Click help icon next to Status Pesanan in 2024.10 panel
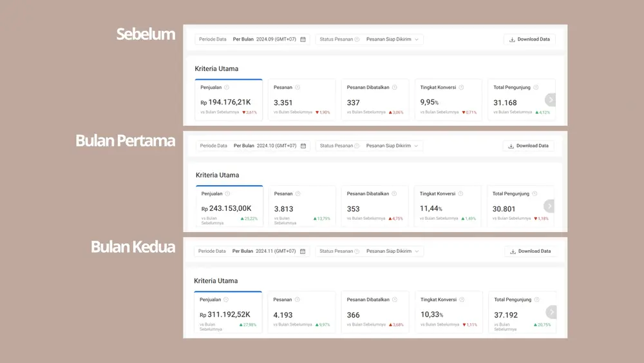 coord(357,146)
